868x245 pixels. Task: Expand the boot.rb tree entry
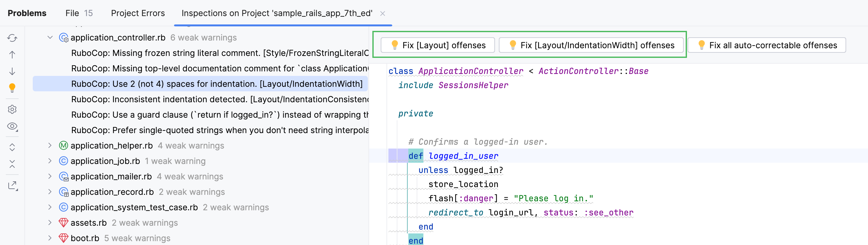(50, 238)
